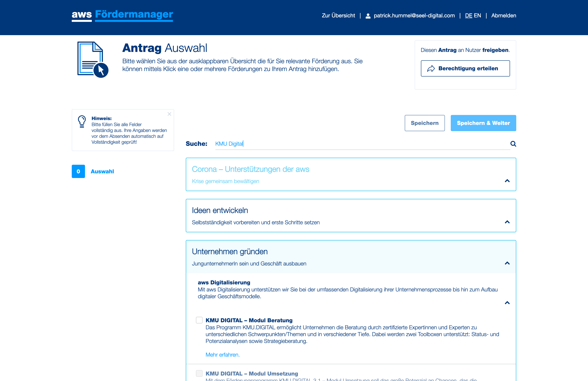This screenshot has height=381, width=588.
Task: Click the Corona – Unterstützungen der aws heading
Action: click(251, 169)
